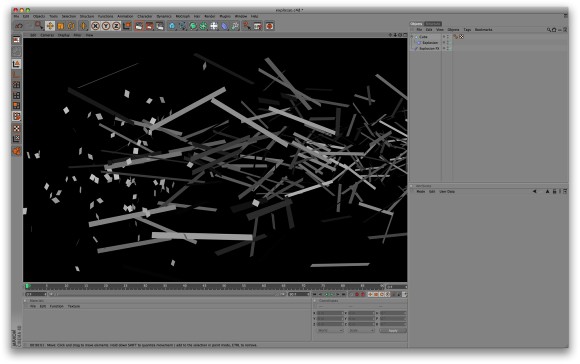The height and width of the screenshot is (364, 580).
Task: Toggle the Y axis lock
Action: click(x=106, y=26)
